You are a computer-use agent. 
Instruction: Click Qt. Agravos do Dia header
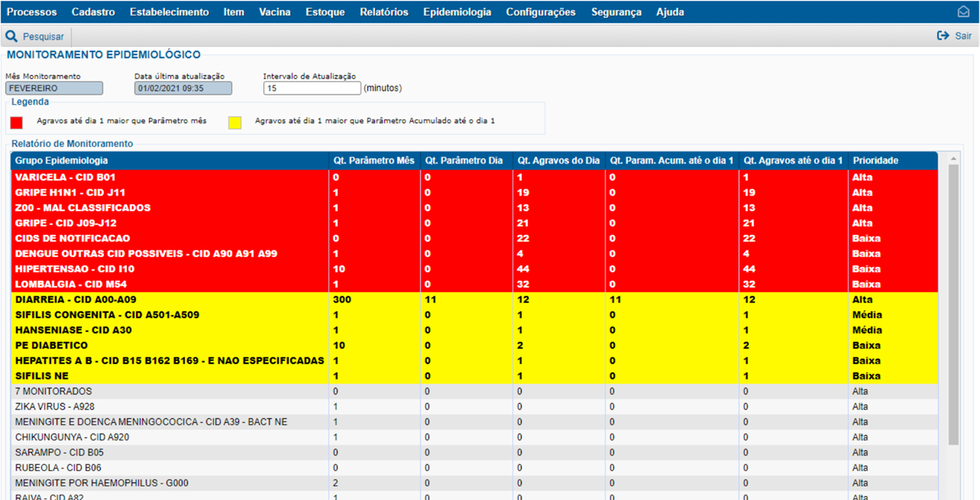click(558, 160)
